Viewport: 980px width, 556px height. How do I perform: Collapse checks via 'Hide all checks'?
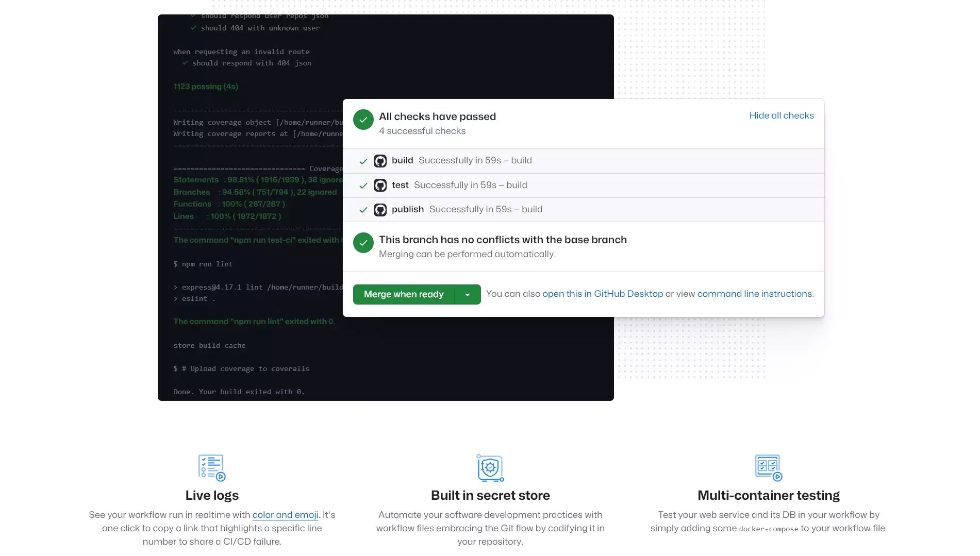(781, 115)
